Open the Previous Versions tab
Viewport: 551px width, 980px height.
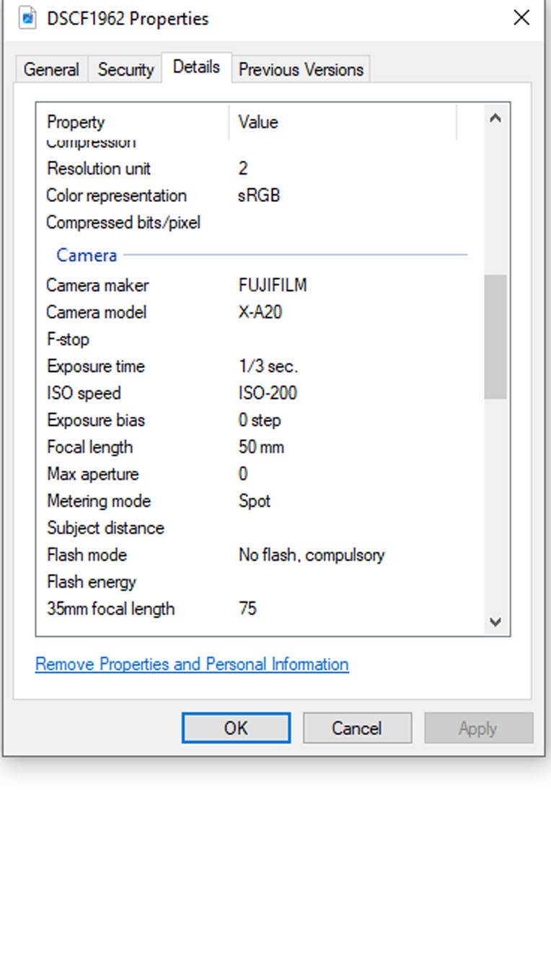pos(301,70)
